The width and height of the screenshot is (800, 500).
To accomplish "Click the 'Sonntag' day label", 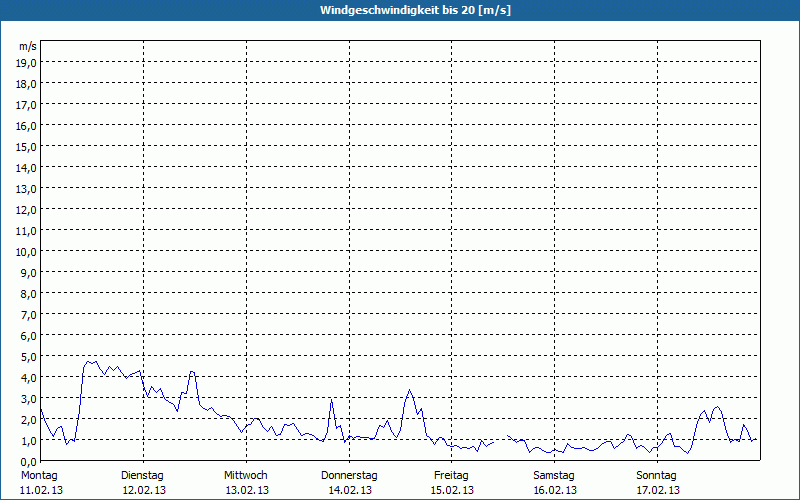I will [x=657, y=476].
